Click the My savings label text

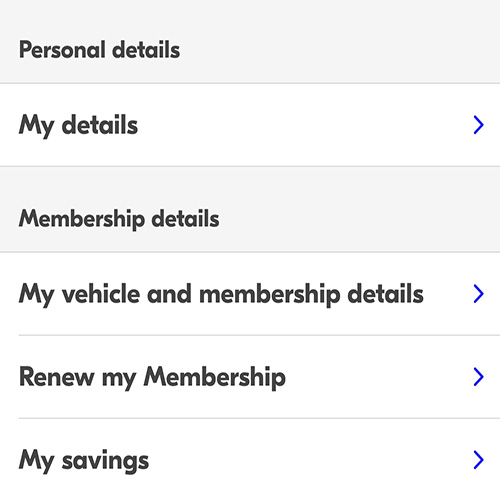point(84,461)
